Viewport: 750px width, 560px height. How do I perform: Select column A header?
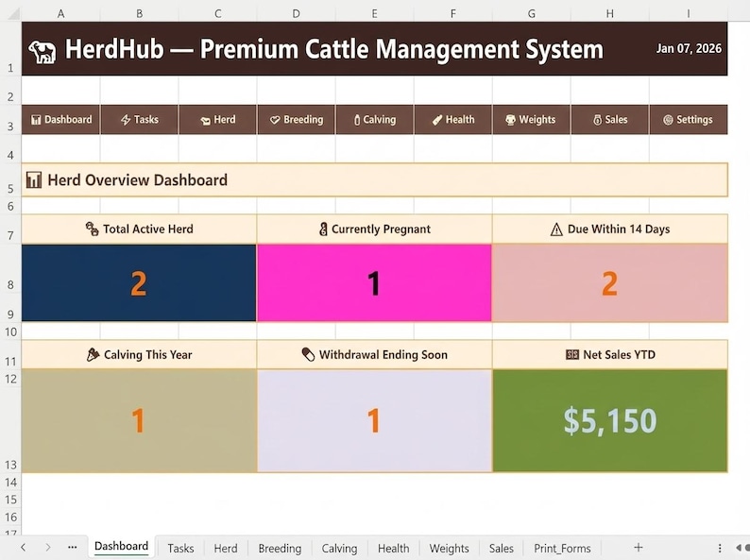pyautogui.click(x=60, y=14)
